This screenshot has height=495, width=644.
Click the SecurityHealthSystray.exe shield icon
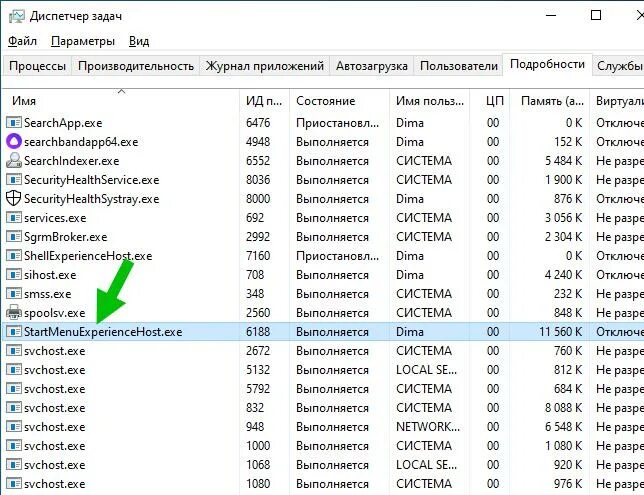click(x=14, y=198)
